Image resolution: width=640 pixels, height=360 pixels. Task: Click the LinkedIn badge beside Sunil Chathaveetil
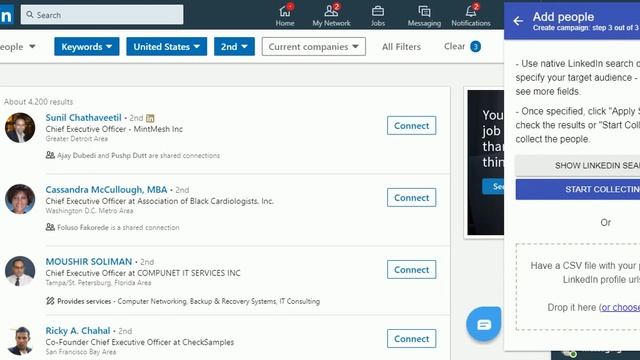click(150, 118)
